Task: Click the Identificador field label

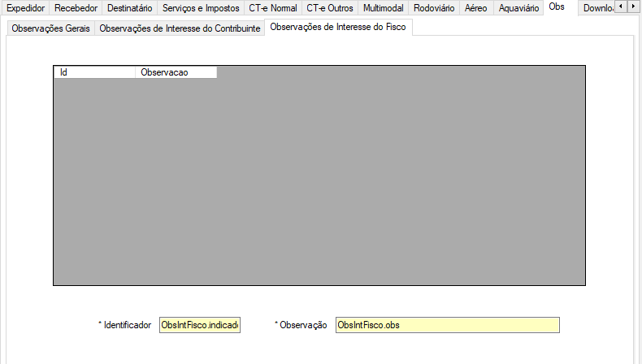Action: point(125,325)
